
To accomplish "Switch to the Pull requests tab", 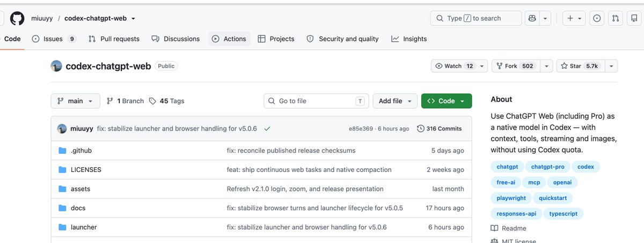I will tap(114, 39).
